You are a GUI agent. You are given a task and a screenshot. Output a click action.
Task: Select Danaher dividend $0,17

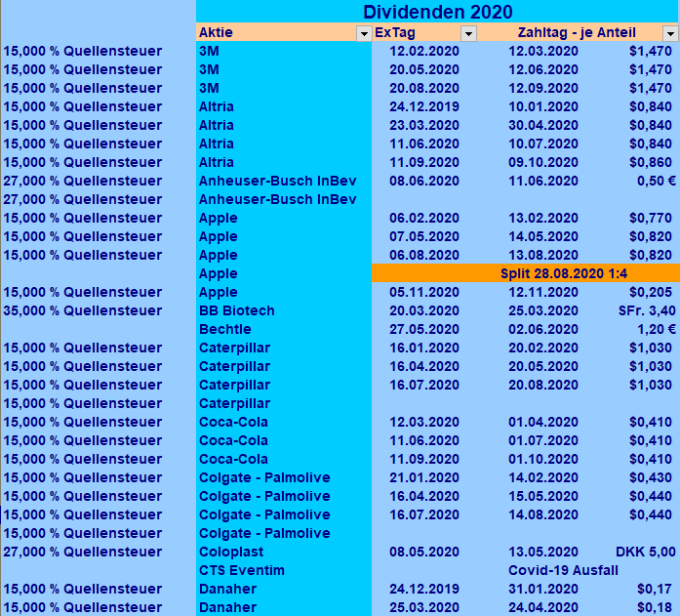[655, 589]
